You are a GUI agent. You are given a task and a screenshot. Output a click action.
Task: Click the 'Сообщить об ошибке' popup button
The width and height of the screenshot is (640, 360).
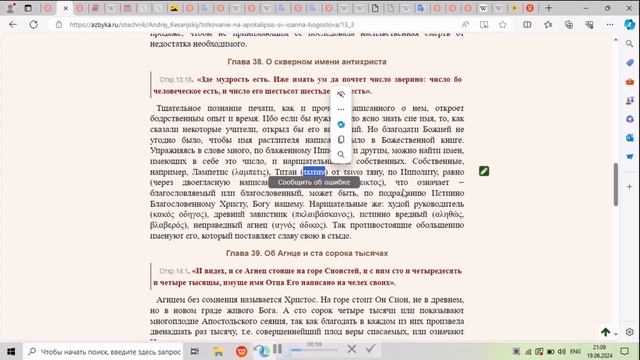pyautogui.click(x=314, y=182)
